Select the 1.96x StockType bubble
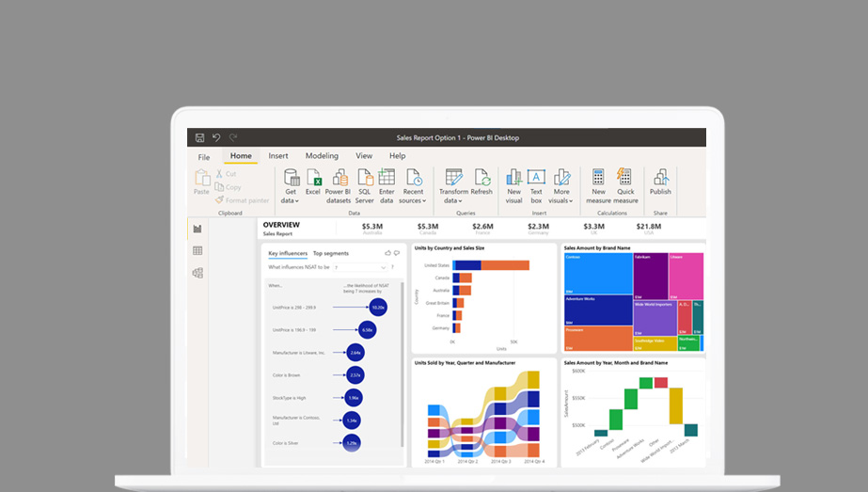This screenshot has height=492, width=868. (354, 398)
